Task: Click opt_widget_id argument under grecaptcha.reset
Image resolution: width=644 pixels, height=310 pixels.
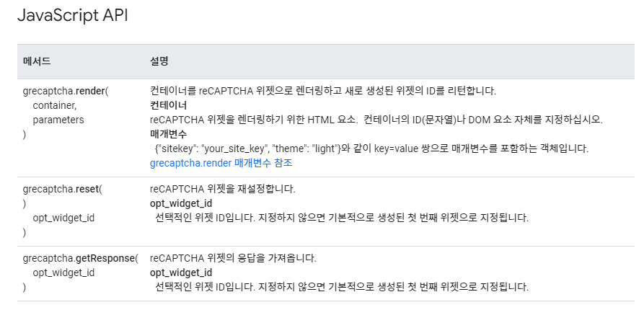Action: point(63,218)
